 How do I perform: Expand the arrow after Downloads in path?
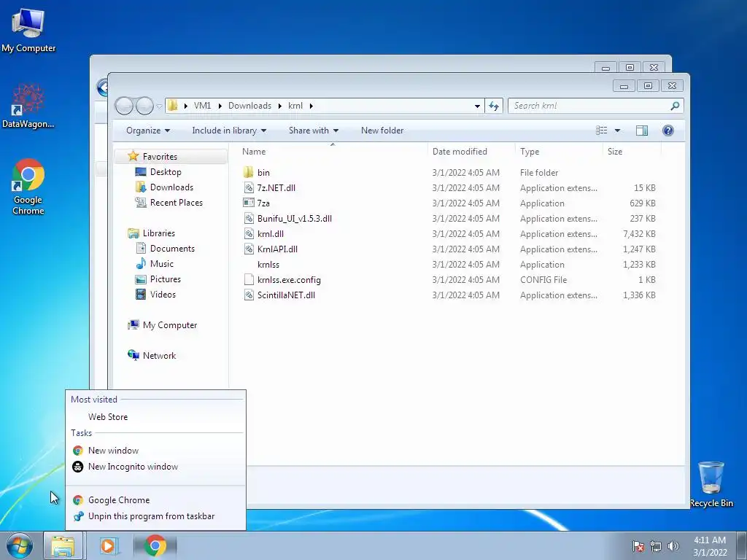coord(279,106)
